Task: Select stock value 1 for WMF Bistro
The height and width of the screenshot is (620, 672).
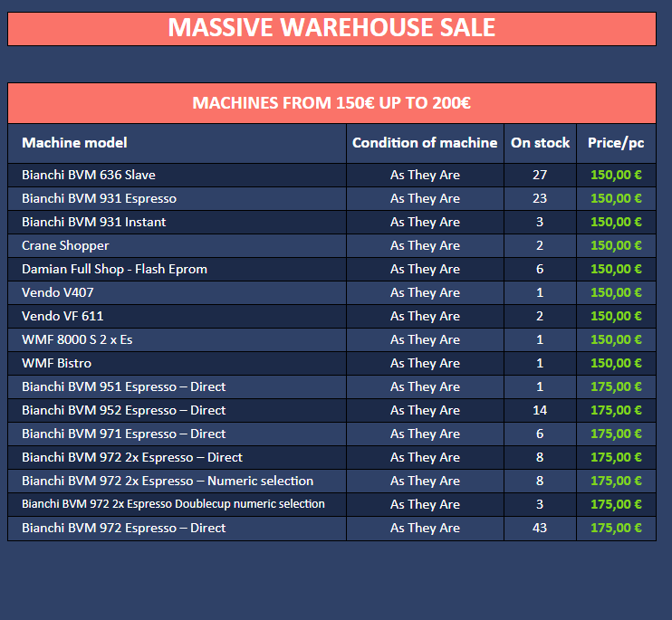Action: [540, 363]
